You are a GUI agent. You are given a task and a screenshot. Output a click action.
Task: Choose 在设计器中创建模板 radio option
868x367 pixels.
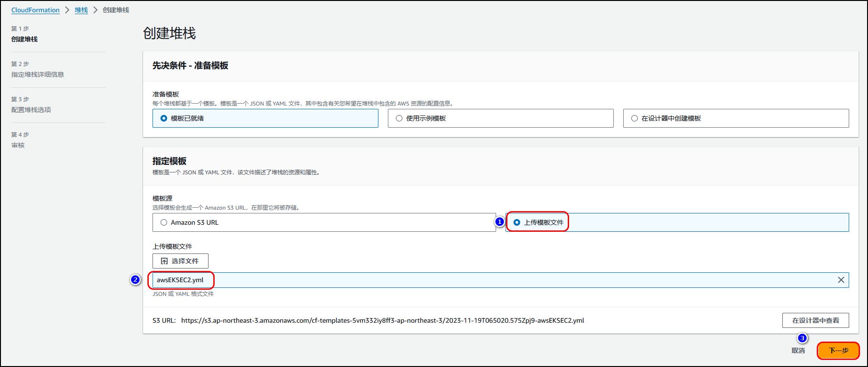coord(736,118)
